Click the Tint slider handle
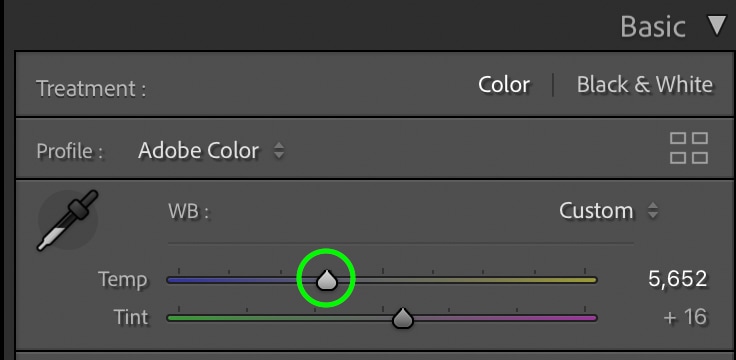This screenshot has width=736, height=360. point(402,318)
